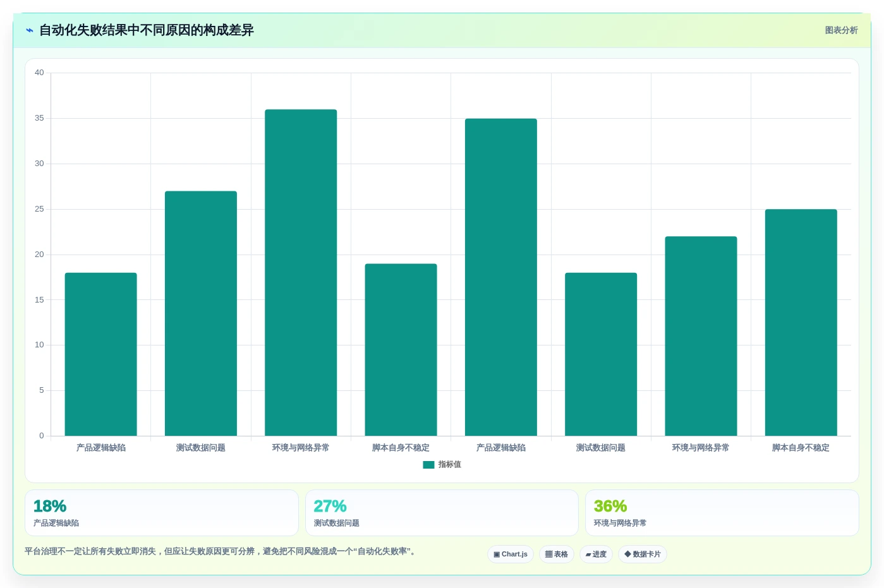Image resolution: width=884 pixels, height=588 pixels.
Task: Select the bar with value 25
Action: [x=801, y=323]
